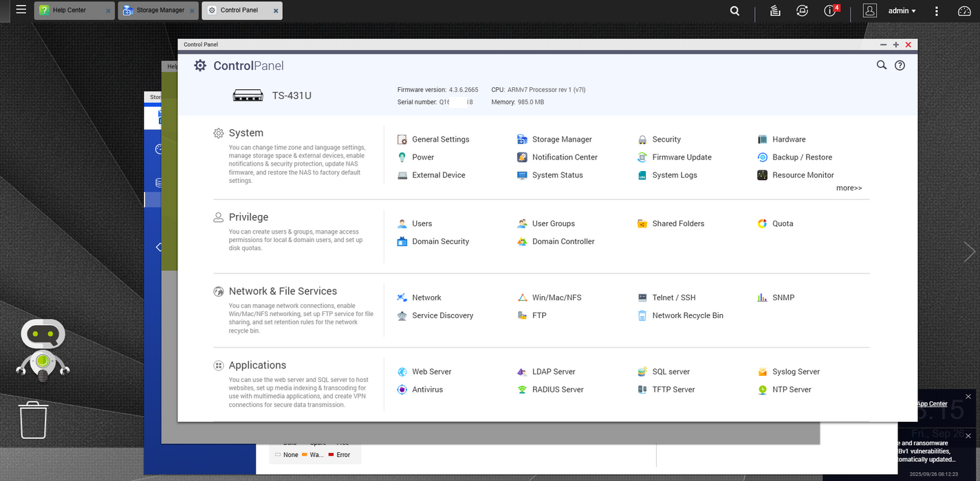
Task: Click the Control Panel search icon
Action: coord(881,65)
